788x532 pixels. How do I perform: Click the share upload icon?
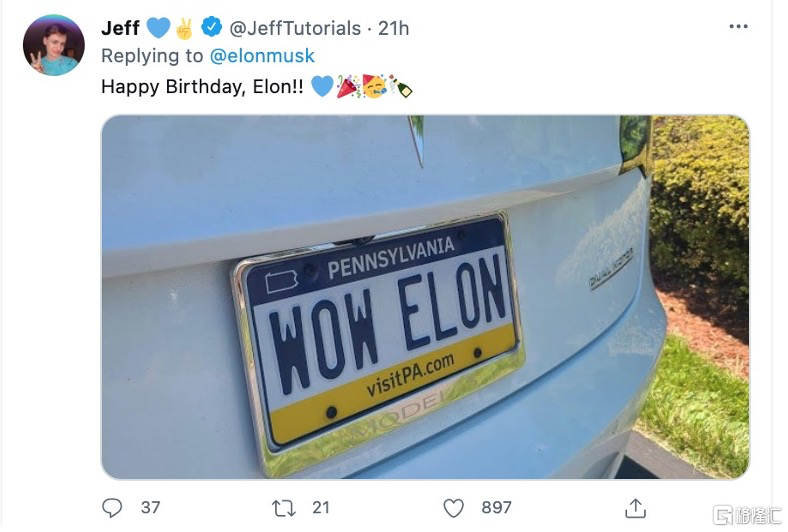tap(634, 507)
